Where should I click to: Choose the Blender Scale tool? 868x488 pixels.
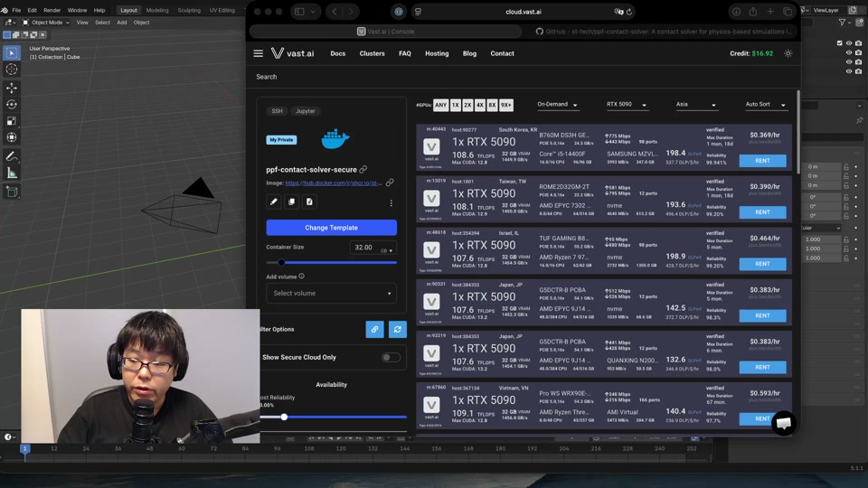[12, 120]
